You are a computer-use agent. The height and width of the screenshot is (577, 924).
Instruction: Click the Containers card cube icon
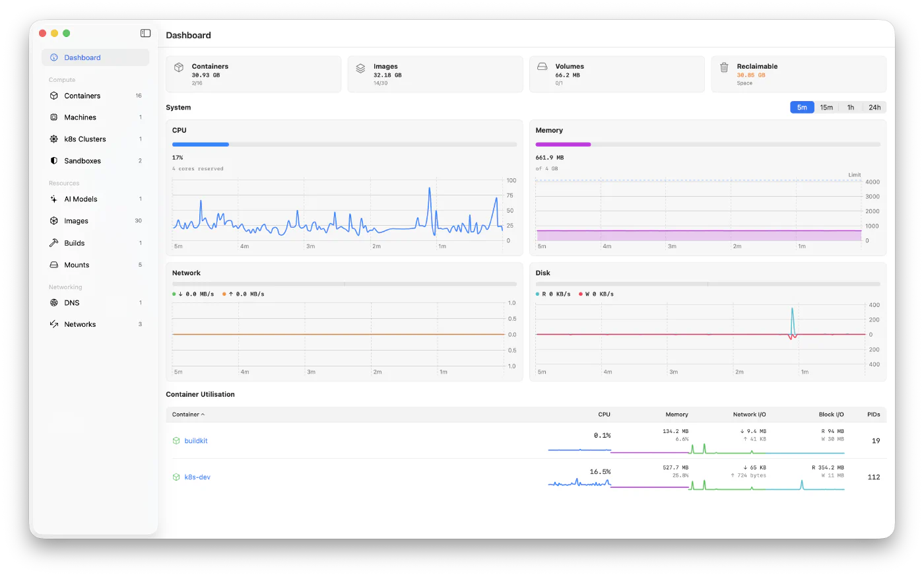pyautogui.click(x=179, y=67)
